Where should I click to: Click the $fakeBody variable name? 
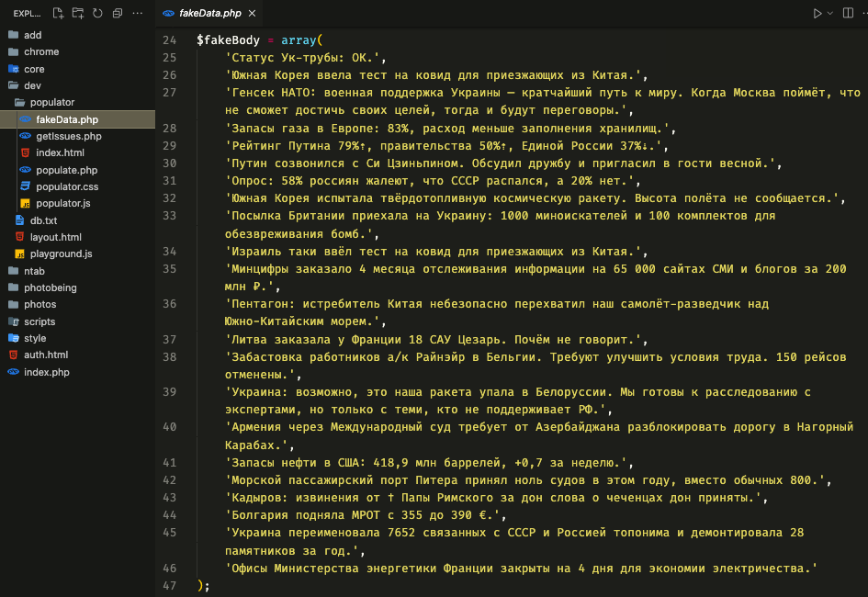point(228,39)
